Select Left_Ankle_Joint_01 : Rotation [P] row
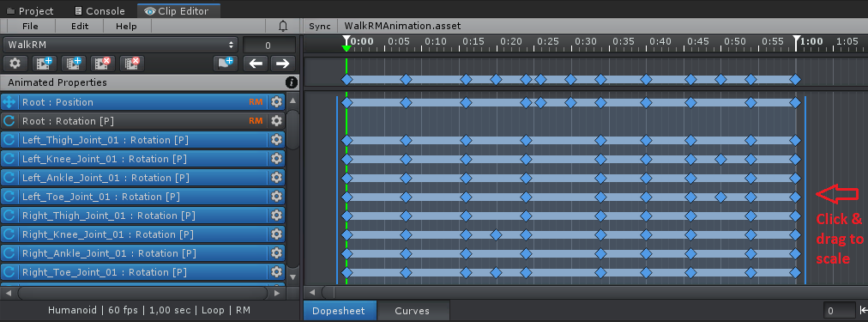This screenshot has width=868, height=322. pos(143,178)
